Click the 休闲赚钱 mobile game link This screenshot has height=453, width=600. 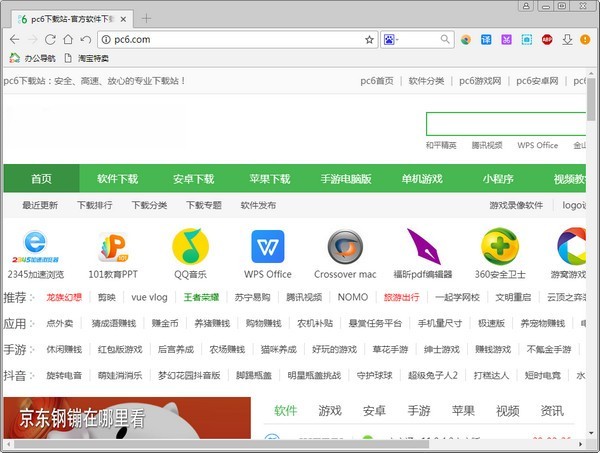[x=64, y=349]
